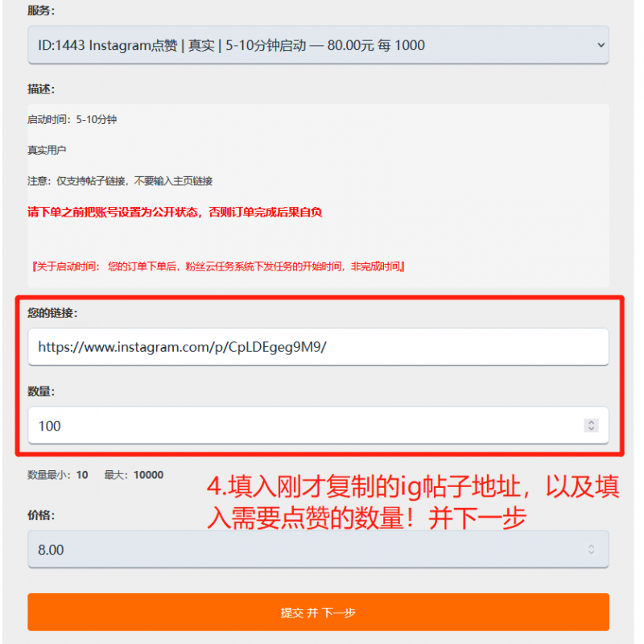The image size is (644, 644).
Task: Click the chevron arrow on the service selector
Action: [x=601, y=45]
